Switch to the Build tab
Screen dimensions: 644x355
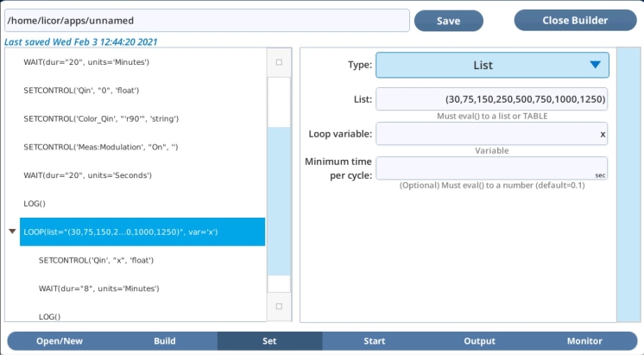tap(164, 341)
